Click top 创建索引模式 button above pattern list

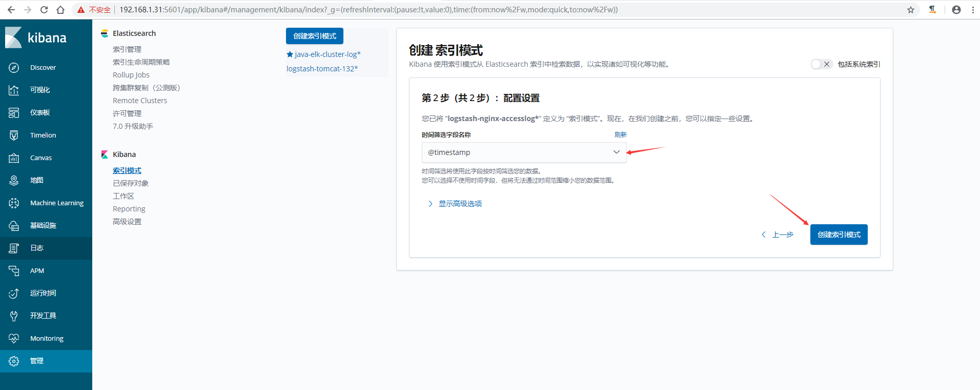315,36
